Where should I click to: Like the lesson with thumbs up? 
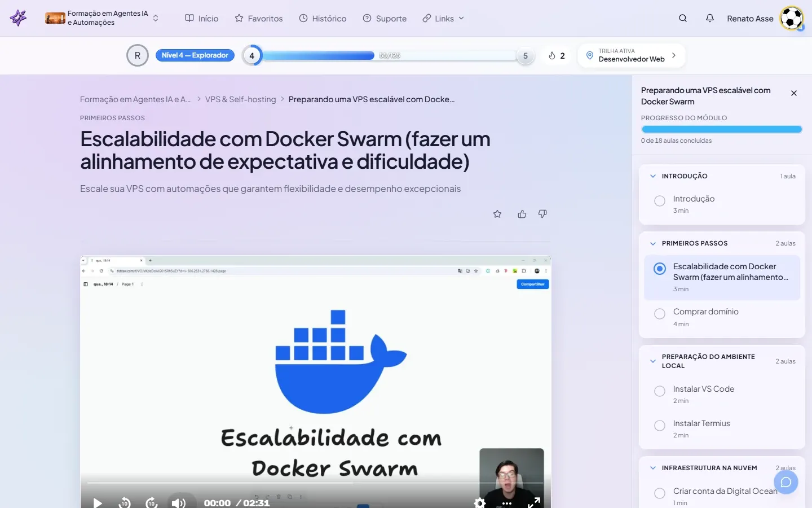522,214
